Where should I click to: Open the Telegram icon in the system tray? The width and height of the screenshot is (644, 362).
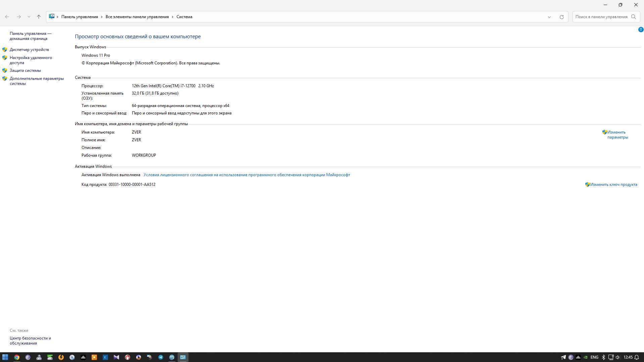(x=563, y=357)
